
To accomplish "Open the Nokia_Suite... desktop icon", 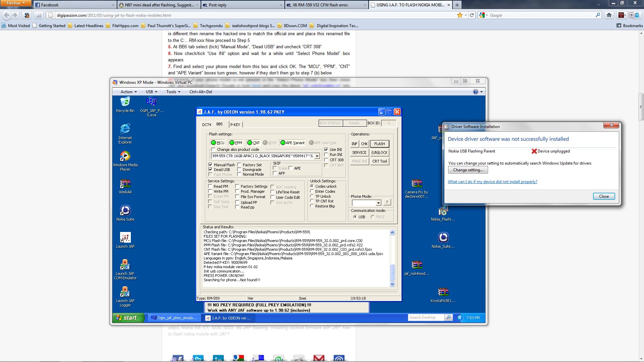I will point(443,240).
